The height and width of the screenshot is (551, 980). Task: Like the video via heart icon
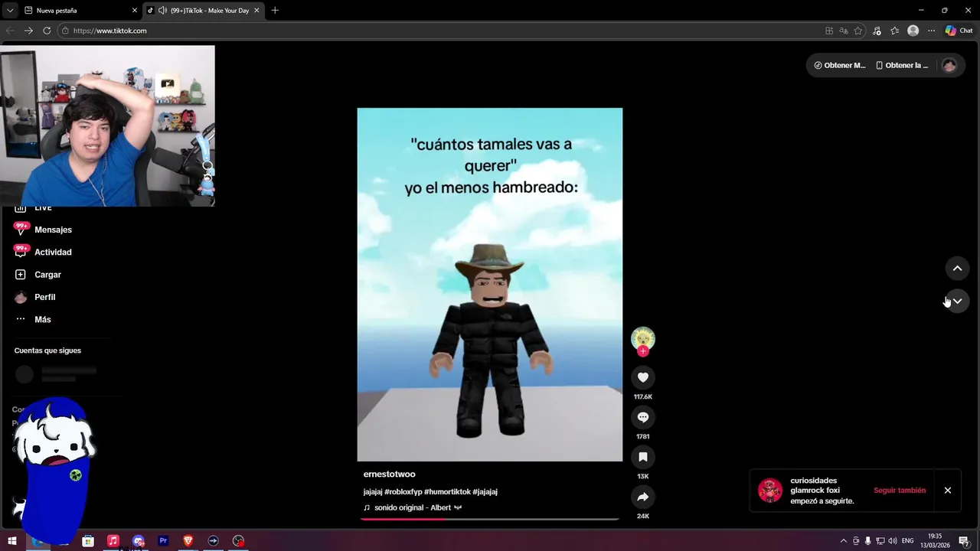tap(643, 377)
